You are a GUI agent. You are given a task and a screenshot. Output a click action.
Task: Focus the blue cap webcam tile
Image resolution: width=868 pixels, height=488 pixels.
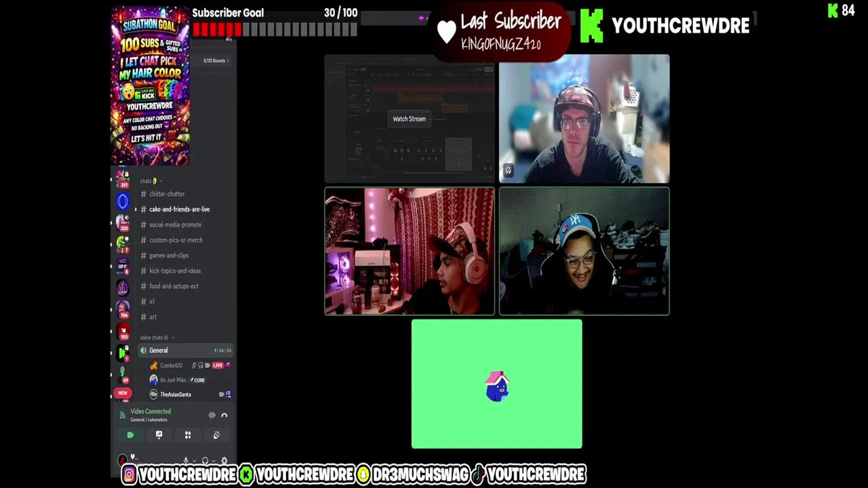(585, 251)
